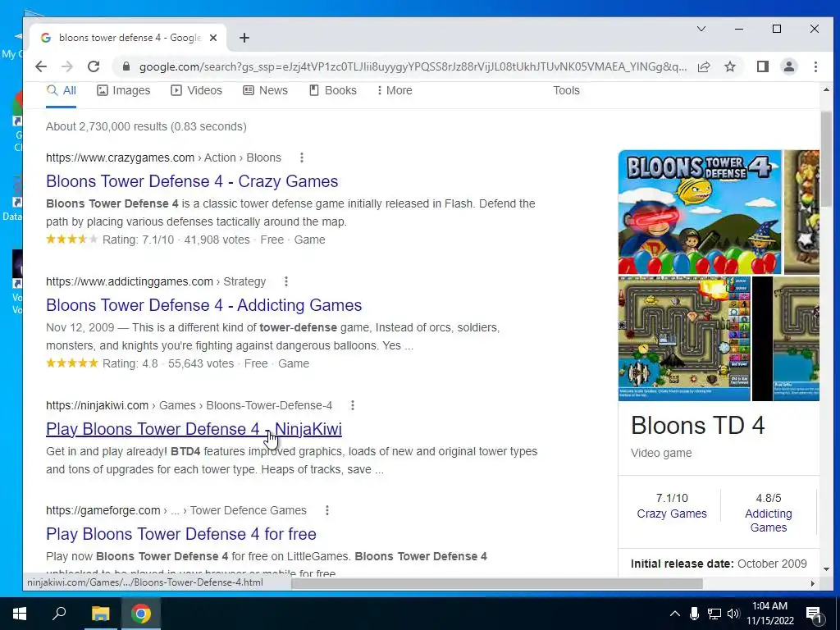This screenshot has width=840, height=630.
Task: Click the address bar URL
Action: pyautogui.click(x=413, y=67)
